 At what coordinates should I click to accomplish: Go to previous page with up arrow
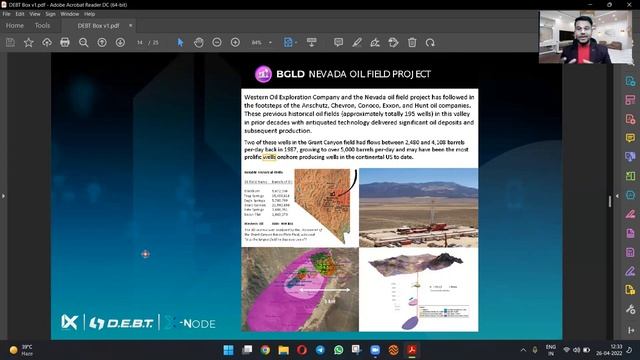click(x=102, y=42)
